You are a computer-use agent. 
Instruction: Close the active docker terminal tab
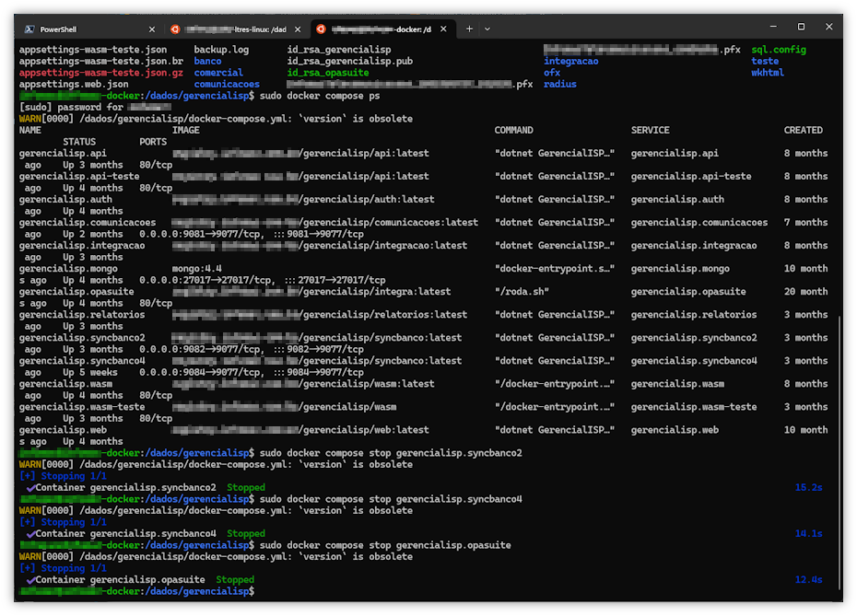[444, 29]
